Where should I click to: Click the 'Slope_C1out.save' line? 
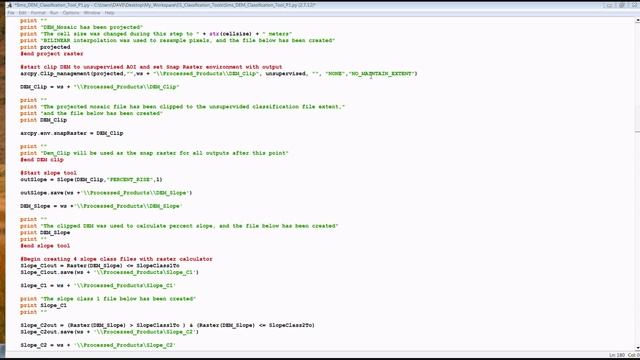coord(109,273)
